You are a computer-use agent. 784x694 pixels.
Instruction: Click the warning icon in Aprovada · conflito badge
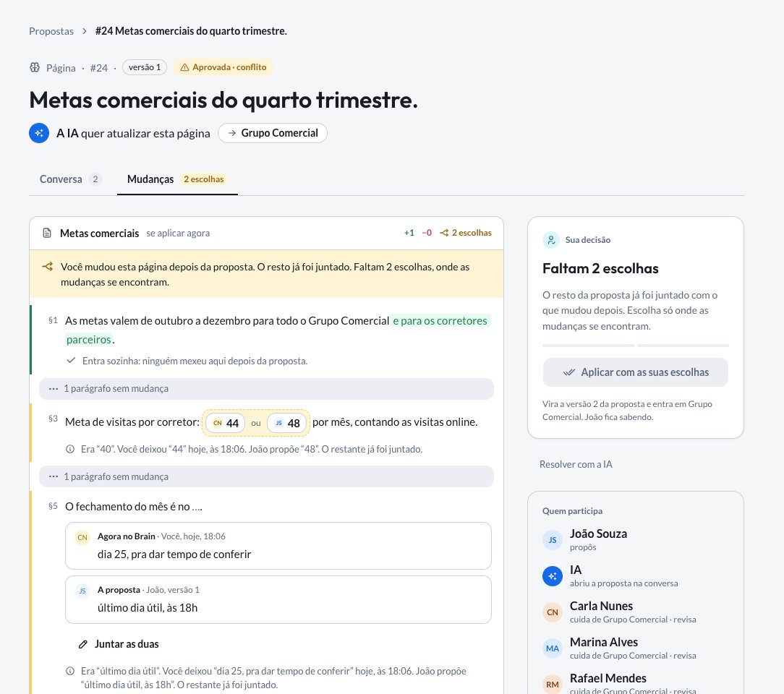pyautogui.click(x=184, y=67)
